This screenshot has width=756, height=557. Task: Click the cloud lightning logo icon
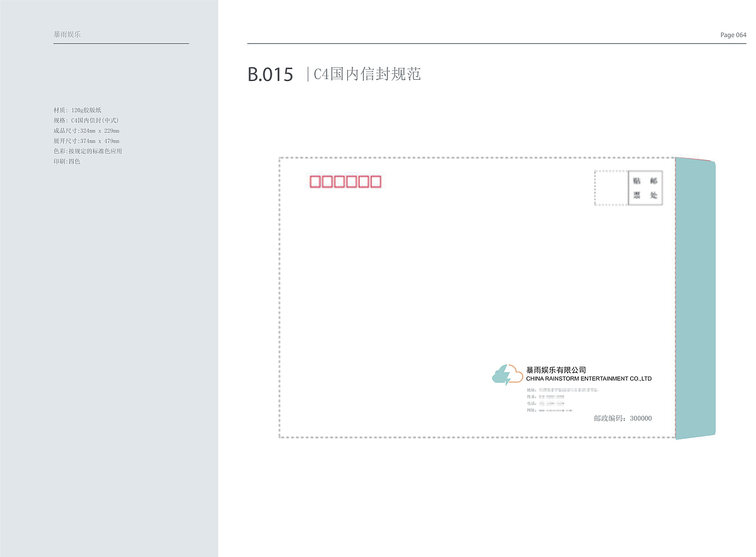click(x=507, y=375)
